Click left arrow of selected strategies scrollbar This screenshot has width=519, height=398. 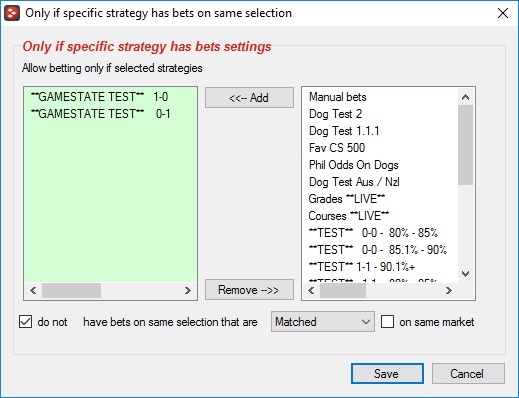pos(33,290)
